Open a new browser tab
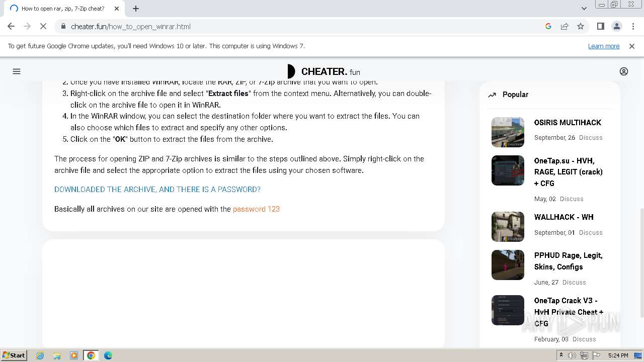644x362 pixels. [x=136, y=9]
